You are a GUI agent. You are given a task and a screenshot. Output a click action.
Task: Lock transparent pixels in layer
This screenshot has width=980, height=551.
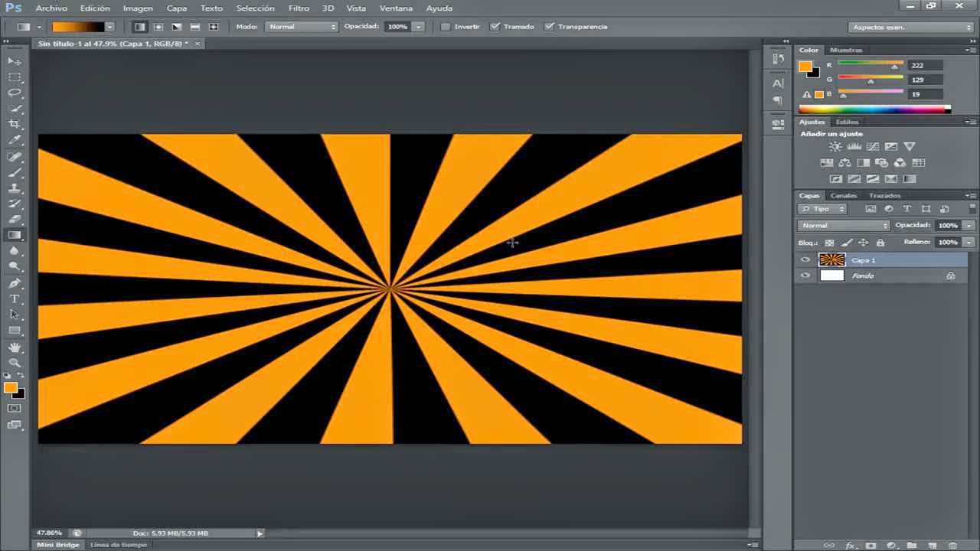[829, 243]
